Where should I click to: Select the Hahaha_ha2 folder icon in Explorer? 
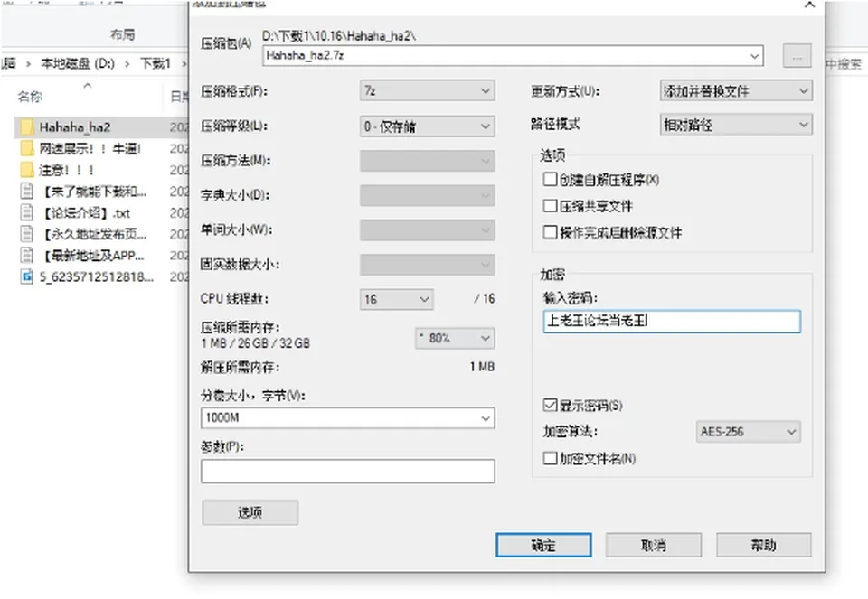[x=26, y=127]
